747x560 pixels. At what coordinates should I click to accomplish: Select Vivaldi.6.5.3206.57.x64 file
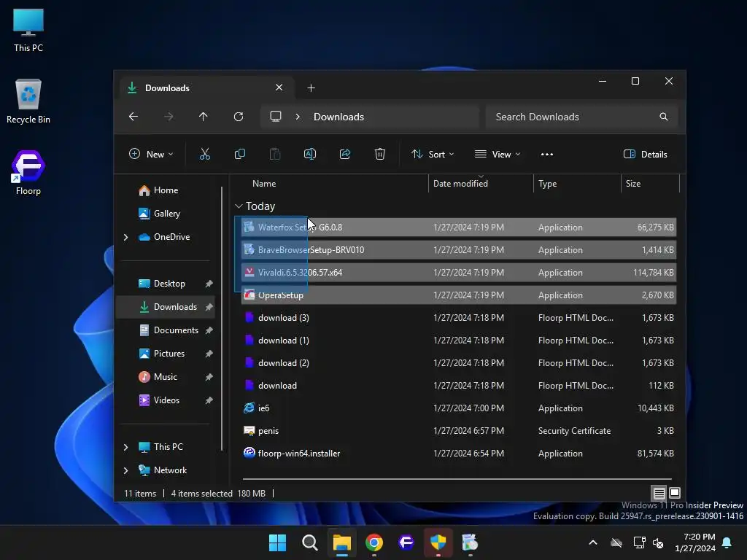[x=458, y=273]
